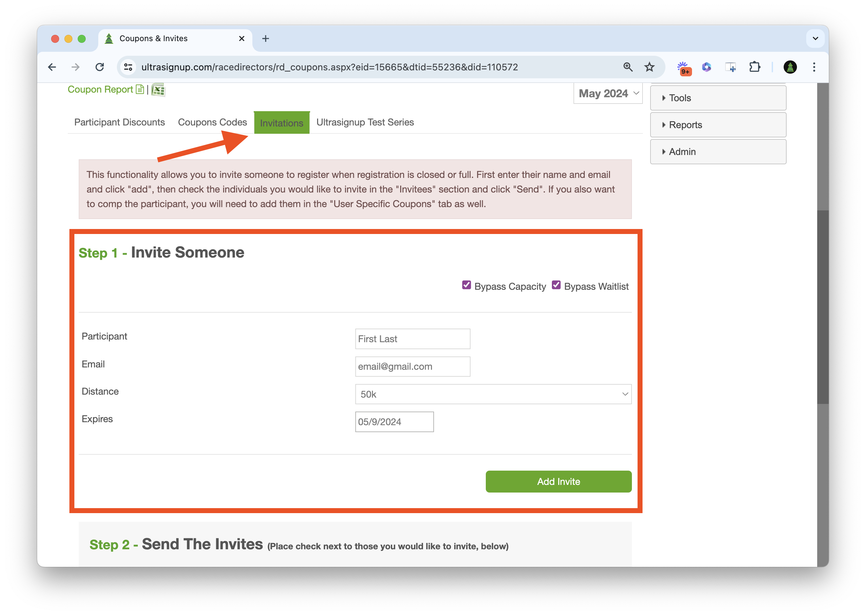Open the Chrome three-dot menu
The width and height of the screenshot is (866, 616).
tap(814, 67)
